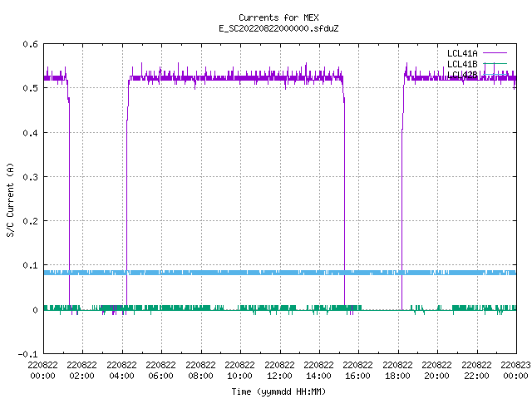Click the y-axis tick value 0.3
Screen dimensions: 532x399
[x=30, y=177]
